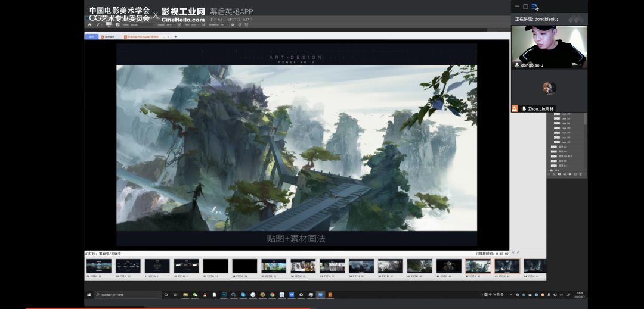Show hidden system tray icons chevron
Screen dimensions: 644x309
click(511, 295)
